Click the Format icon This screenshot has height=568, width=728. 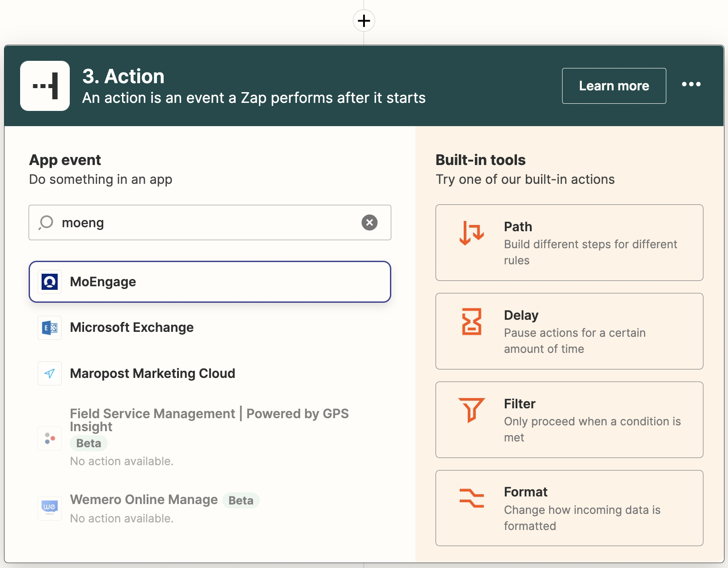[x=471, y=498]
